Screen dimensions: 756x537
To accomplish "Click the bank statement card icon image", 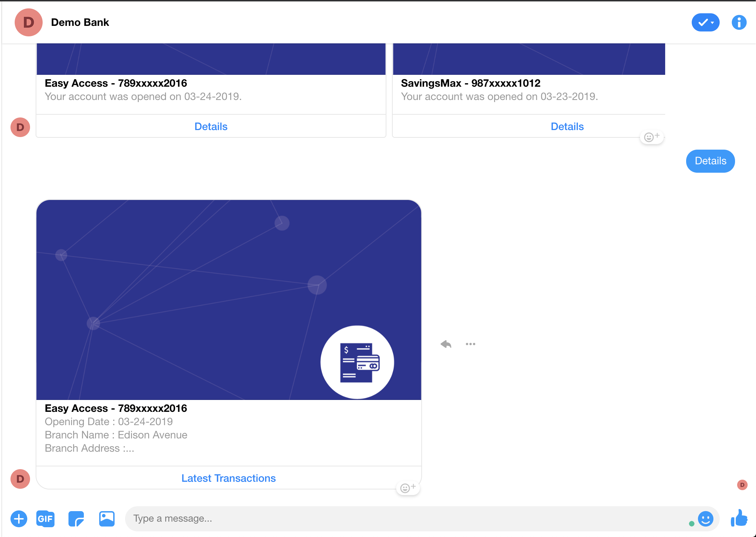I will point(357,362).
